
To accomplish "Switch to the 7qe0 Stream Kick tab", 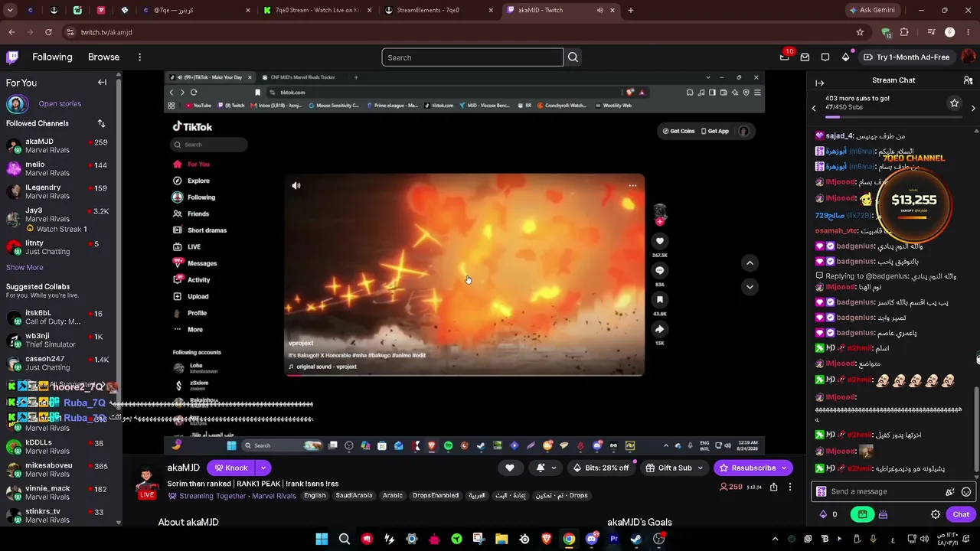I will pos(316,10).
